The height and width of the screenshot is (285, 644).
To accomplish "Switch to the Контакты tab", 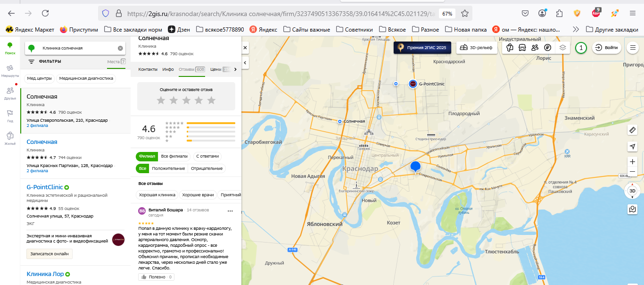I will pos(148,69).
